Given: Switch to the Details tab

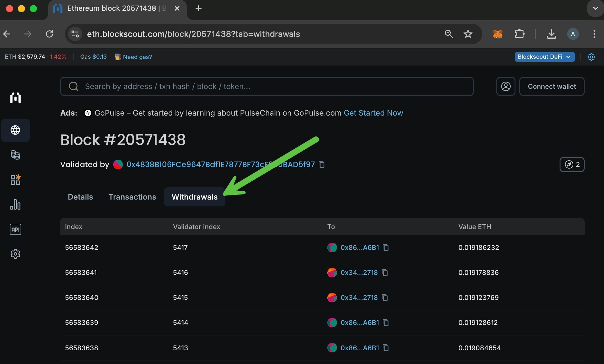Looking at the screenshot, I should [80, 197].
